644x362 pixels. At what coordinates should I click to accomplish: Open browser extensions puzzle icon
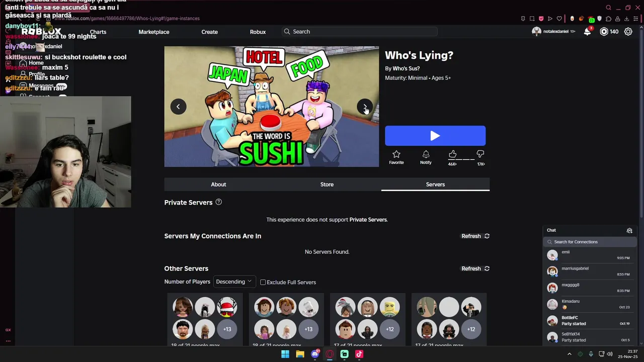coord(608,19)
